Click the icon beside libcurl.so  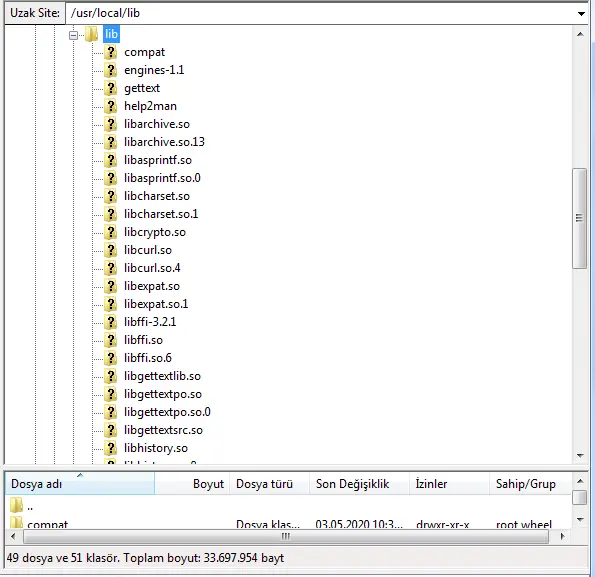click(110, 250)
